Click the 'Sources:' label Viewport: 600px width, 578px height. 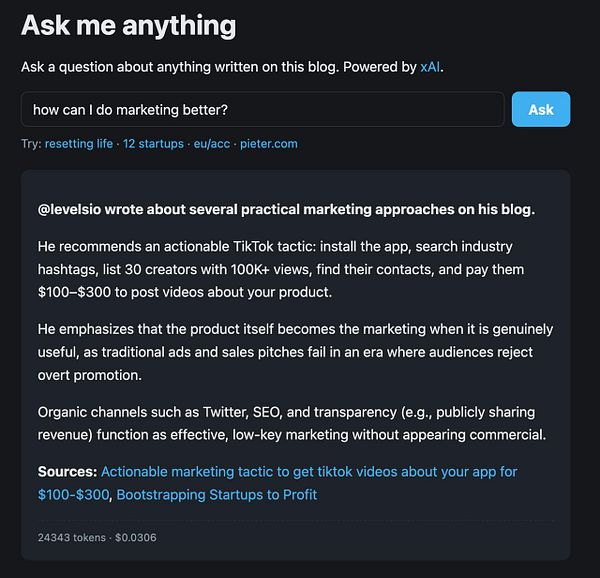click(x=67, y=472)
